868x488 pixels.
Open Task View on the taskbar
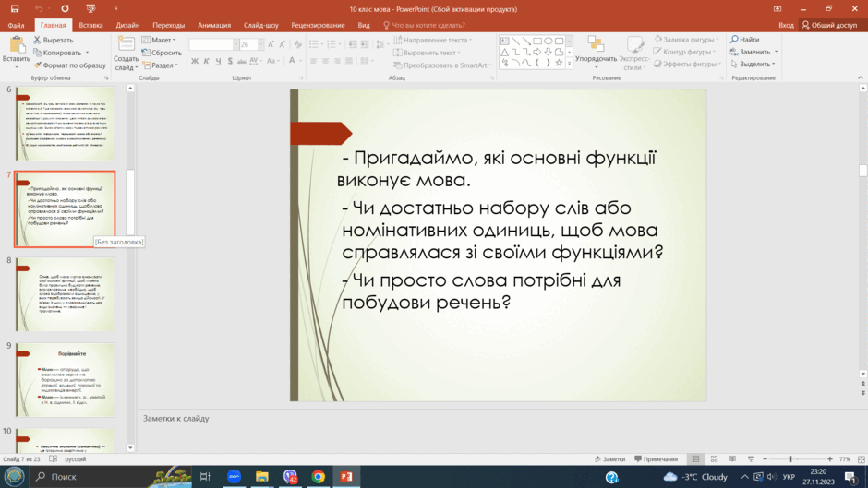[205, 476]
